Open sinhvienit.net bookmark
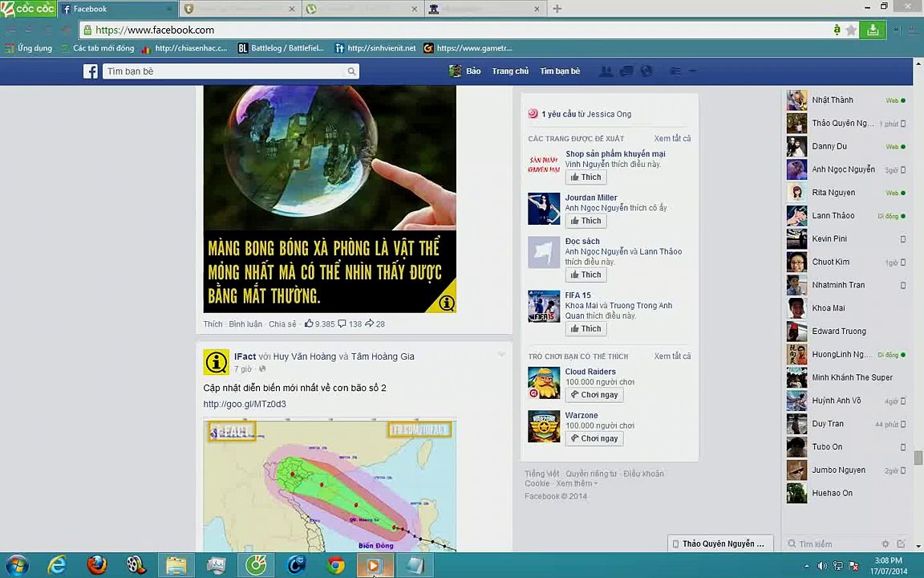Viewport: 924px width, 578px height. pos(375,48)
